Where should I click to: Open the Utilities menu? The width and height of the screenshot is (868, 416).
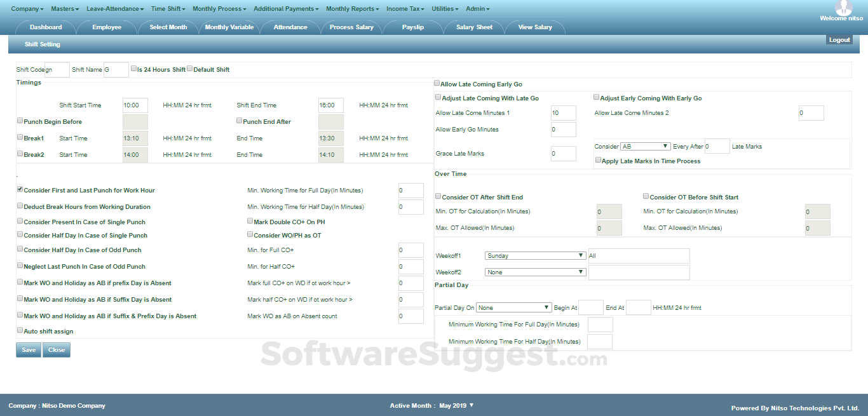pos(444,8)
